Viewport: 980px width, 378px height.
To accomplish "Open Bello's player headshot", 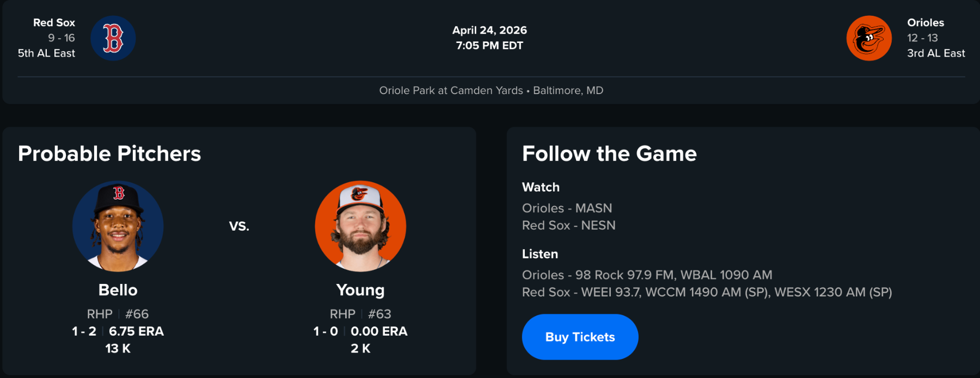I will 118,226.
